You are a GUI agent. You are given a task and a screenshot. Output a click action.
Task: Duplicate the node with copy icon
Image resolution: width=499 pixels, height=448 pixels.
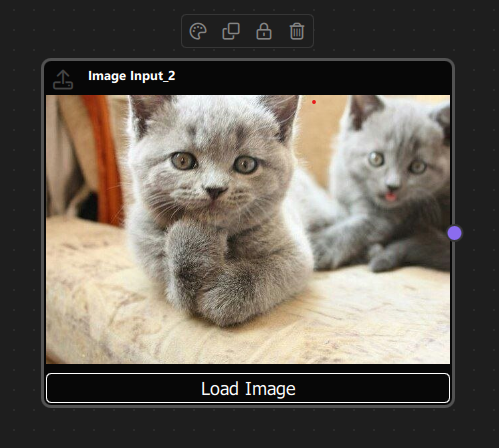click(x=231, y=32)
